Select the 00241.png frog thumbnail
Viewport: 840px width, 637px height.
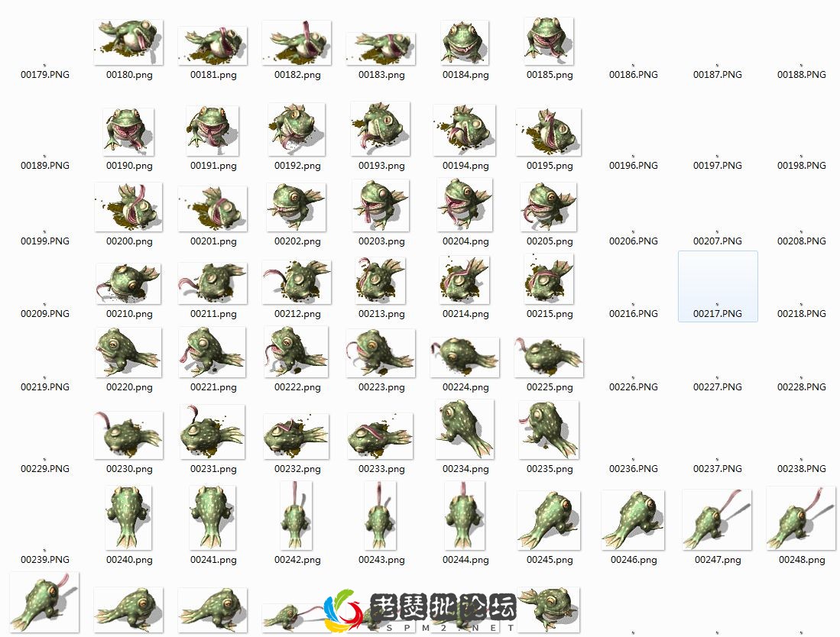pos(212,518)
